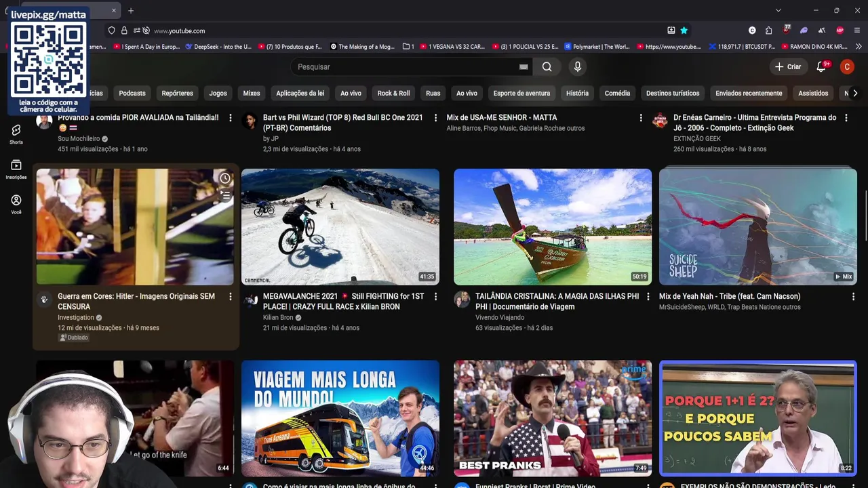Open Kilian Bron channel name link
This screenshot has width=868, height=488.
pos(278,317)
